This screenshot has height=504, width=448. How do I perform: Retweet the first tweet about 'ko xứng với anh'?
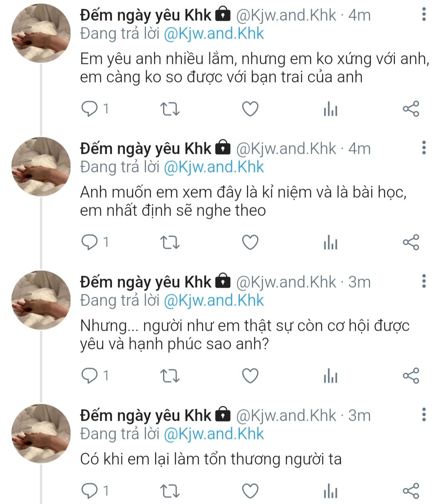click(170, 109)
